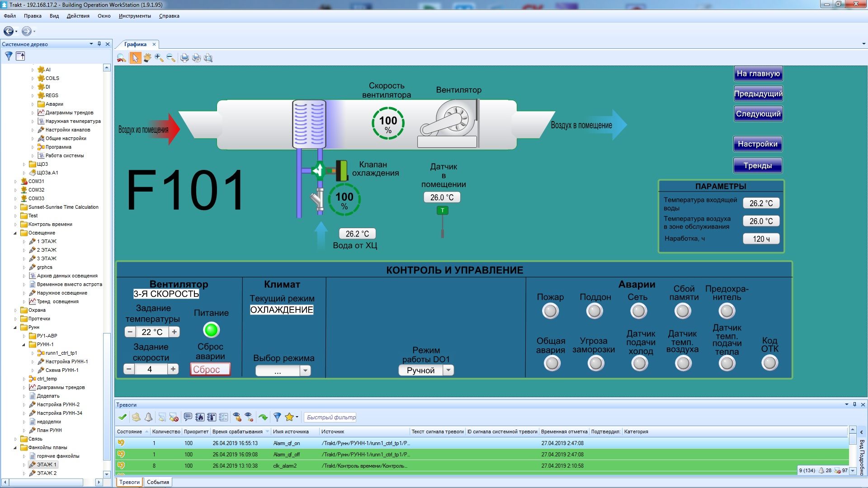
Task: Click the Быстрый фильтр input field
Action: [330, 418]
